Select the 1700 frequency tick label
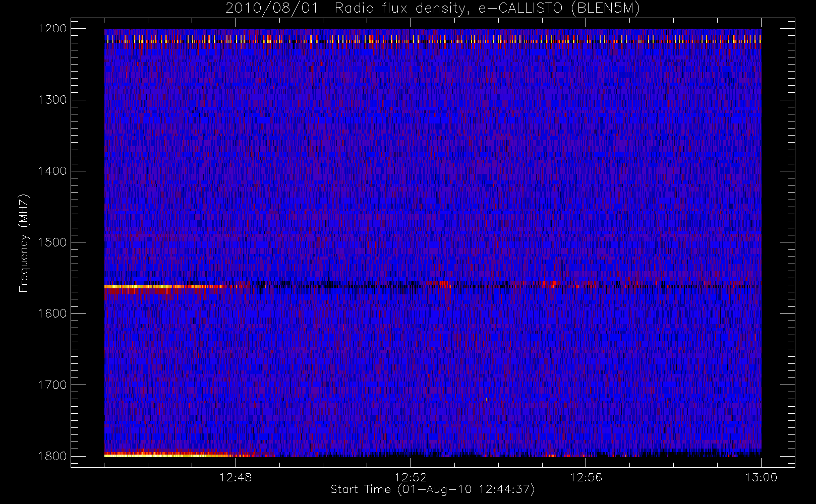 pyautogui.click(x=52, y=385)
